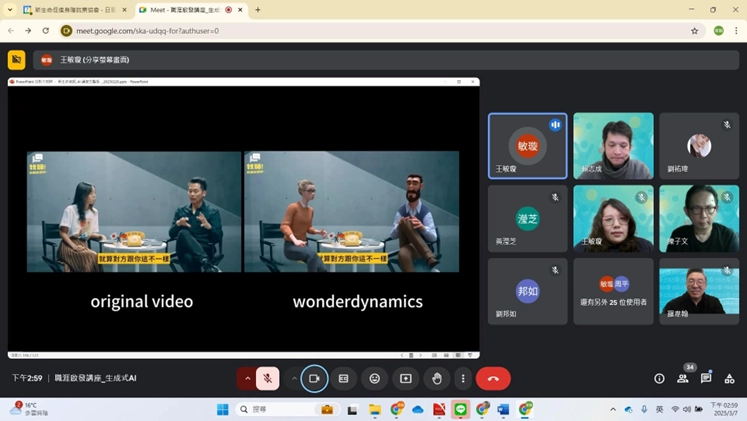Screen dimensions: 747x421
Task: Open the clock and date in taskbar
Action: (724, 409)
